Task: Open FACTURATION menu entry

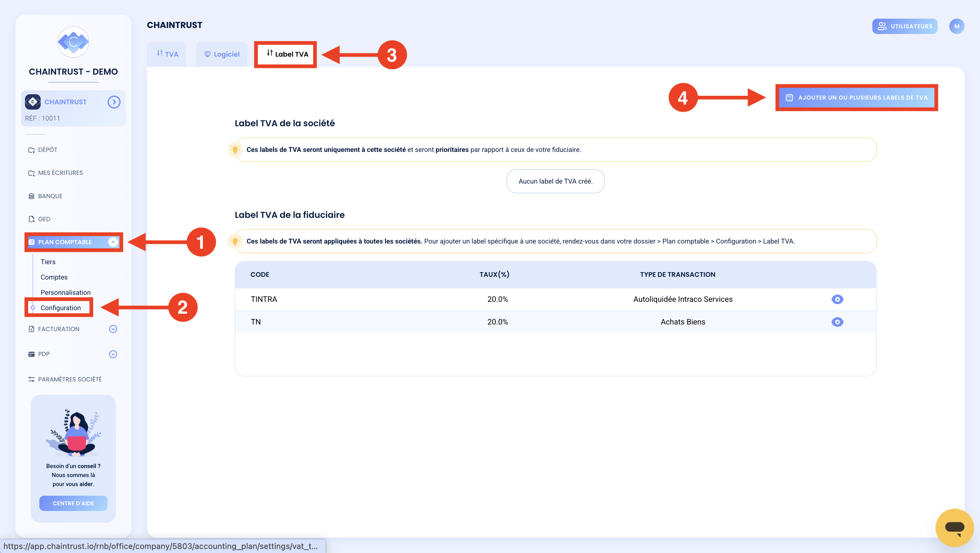Action: (59, 329)
